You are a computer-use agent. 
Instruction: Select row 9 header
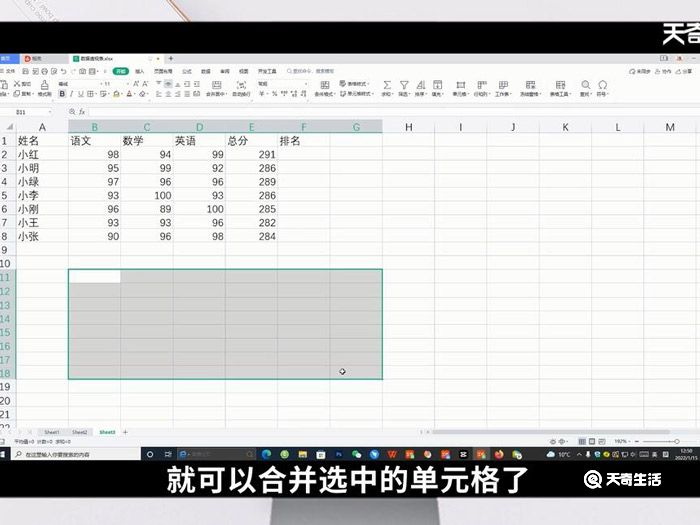(x=4, y=250)
